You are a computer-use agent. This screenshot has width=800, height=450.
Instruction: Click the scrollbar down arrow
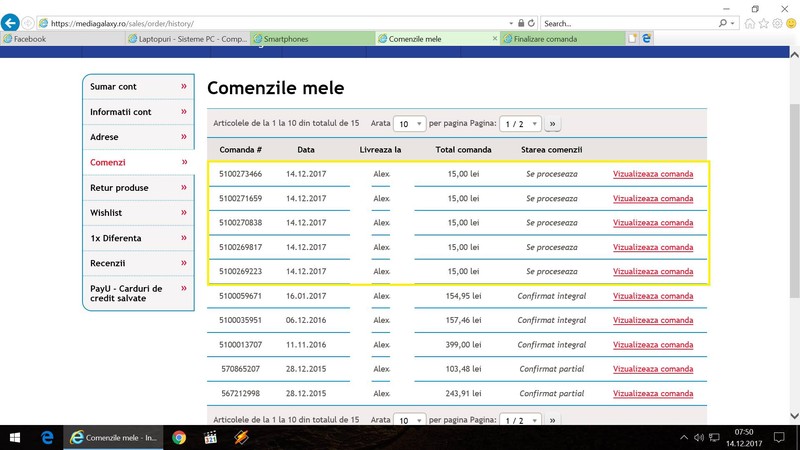[x=794, y=416]
